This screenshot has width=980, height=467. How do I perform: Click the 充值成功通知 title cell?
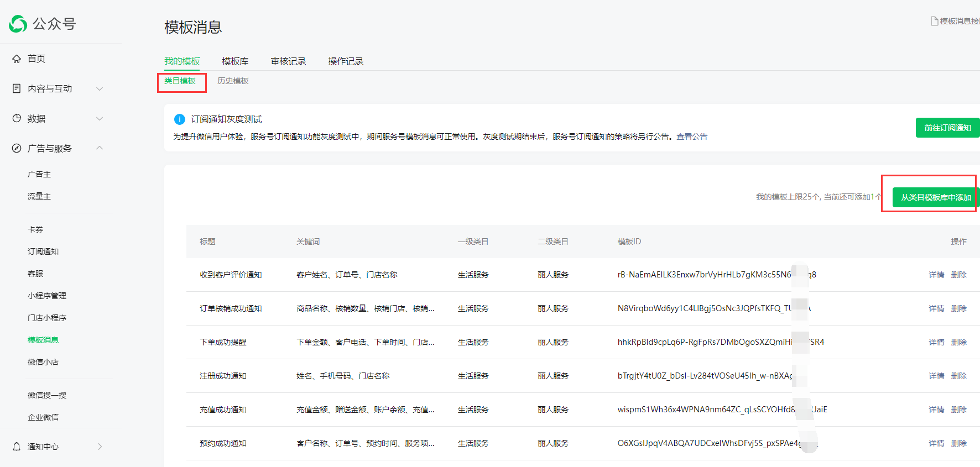pyautogui.click(x=223, y=410)
